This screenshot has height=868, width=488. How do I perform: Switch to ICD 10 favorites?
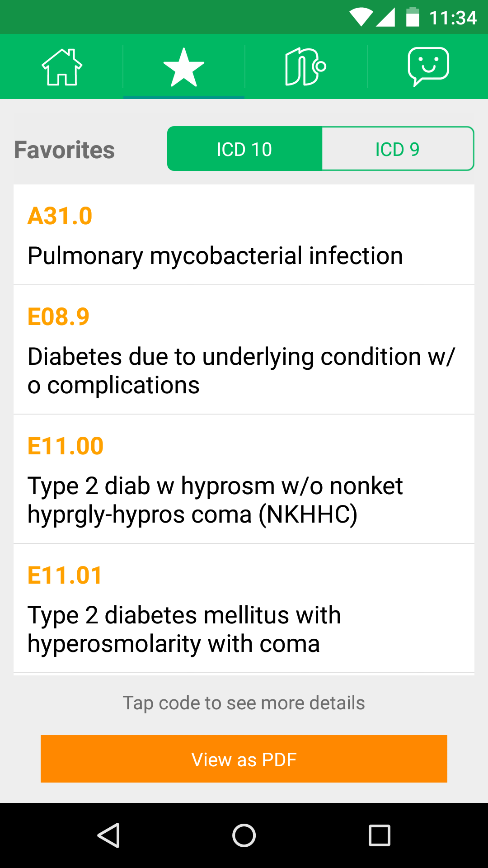coord(244,149)
